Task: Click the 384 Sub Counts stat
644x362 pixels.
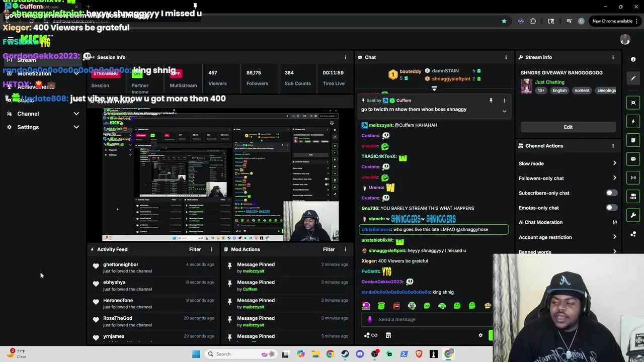Action: 297,78
